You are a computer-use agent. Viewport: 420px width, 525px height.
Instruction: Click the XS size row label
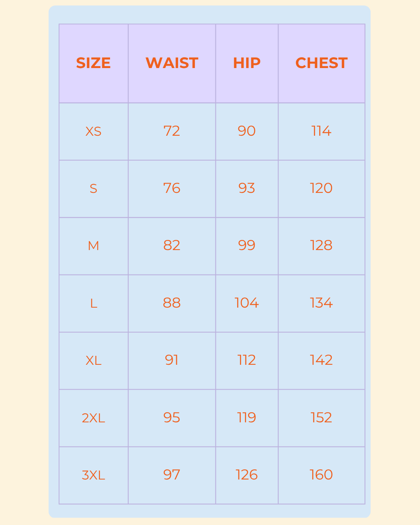click(93, 131)
